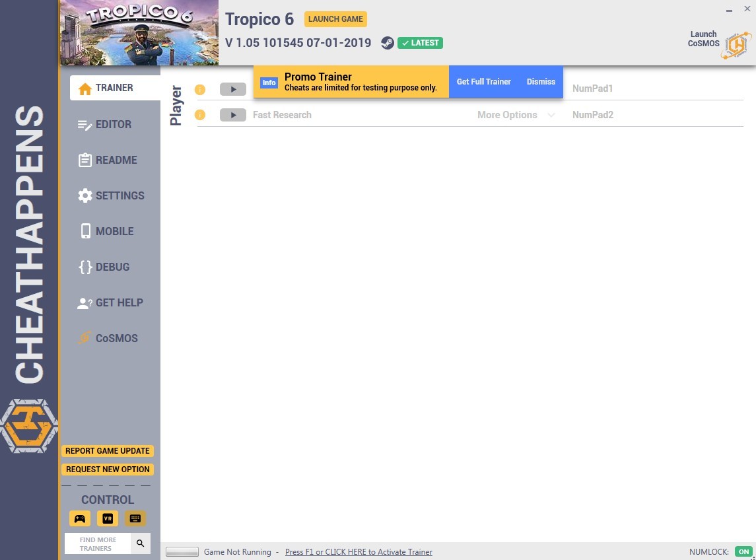Select gamepad control mode icon

point(80,518)
